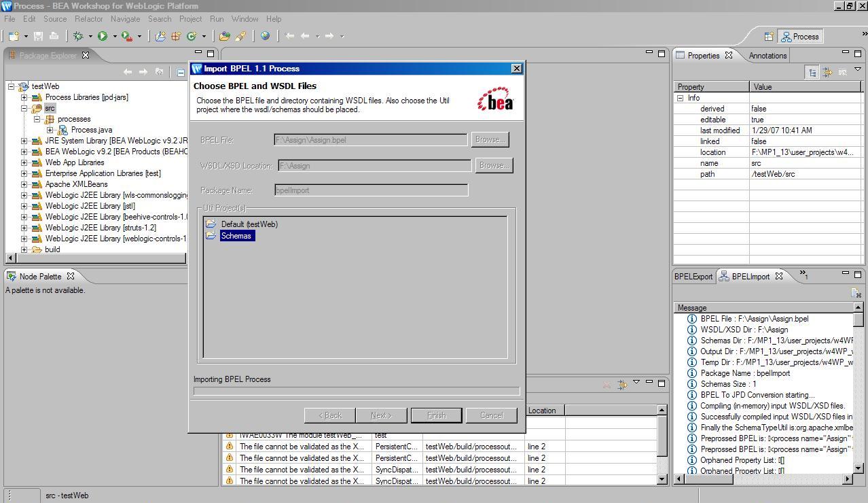The image size is (868, 503).
Task: Click the External Tools run icon
Action: [x=126, y=36]
